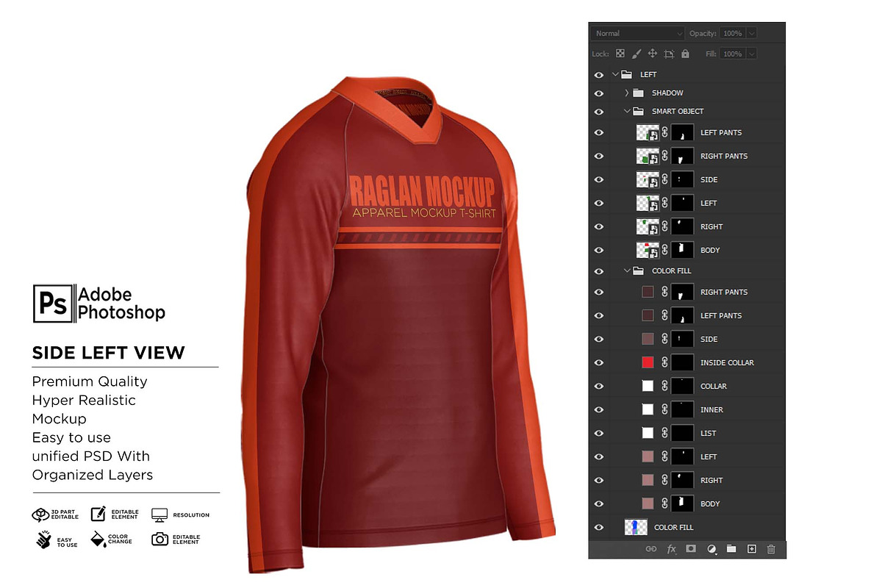Click the SHADOW group folder icon
882x588 pixels.
(638, 93)
